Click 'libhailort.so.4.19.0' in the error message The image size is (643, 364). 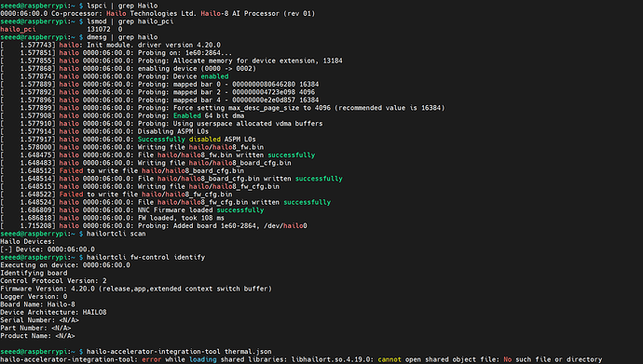pos(331,359)
